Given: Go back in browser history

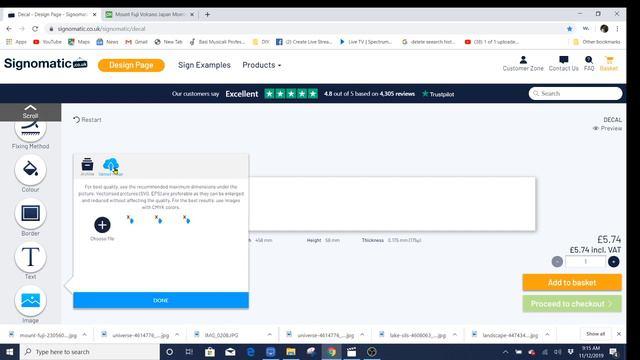Looking at the screenshot, I should click(x=9, y=29).
